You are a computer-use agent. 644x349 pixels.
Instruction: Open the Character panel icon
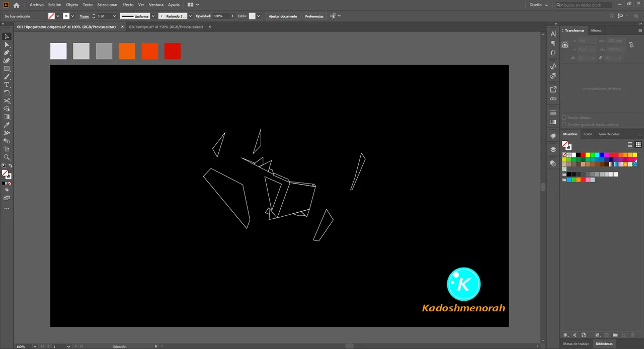553,34
